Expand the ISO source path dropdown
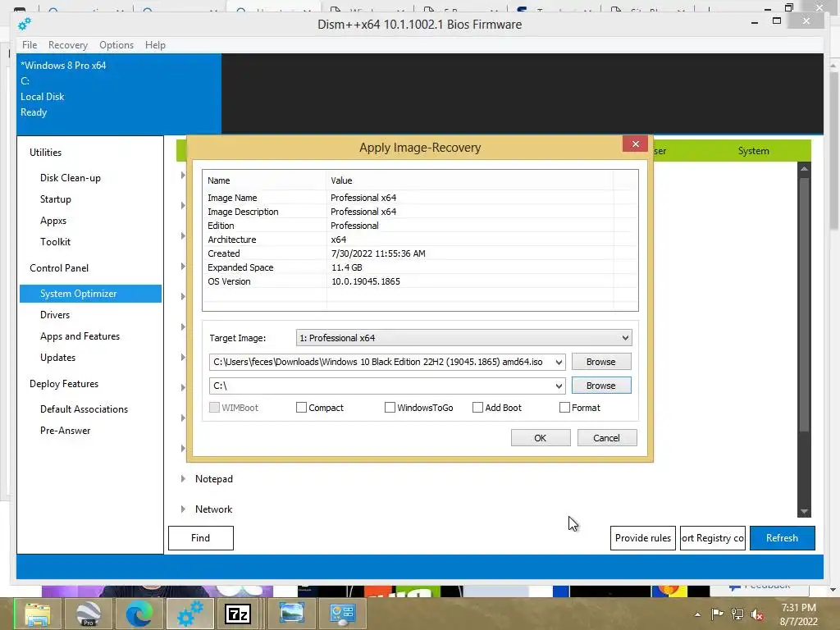840x630 pixels. pyautogui.click(x=559, y=362)
